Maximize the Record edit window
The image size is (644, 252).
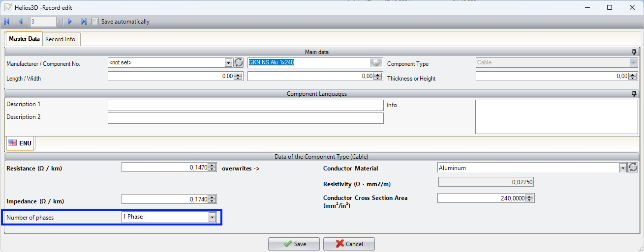coord(610,7)
